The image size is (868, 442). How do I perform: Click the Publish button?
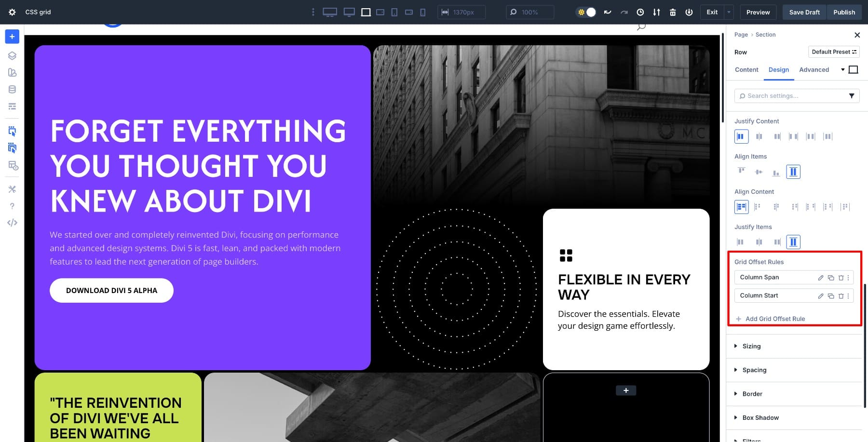click(844, 12)
